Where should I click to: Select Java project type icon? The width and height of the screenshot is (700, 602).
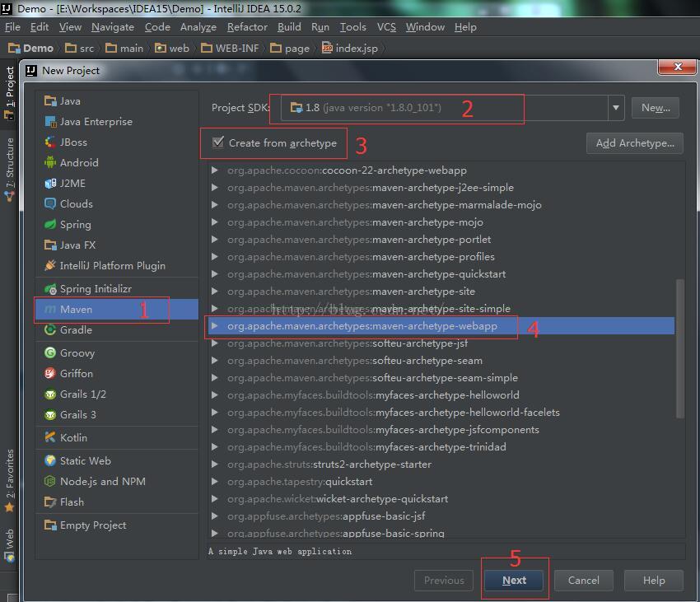tap(50, 101)
